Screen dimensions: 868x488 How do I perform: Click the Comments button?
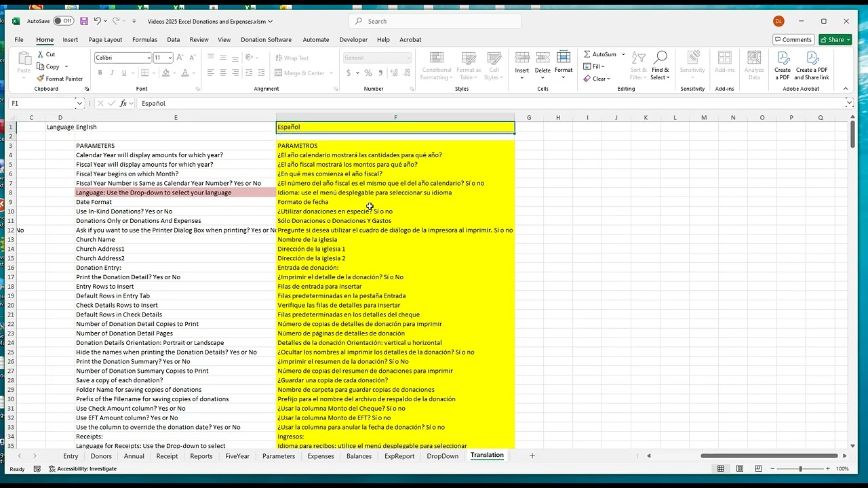click(x=793, y=39)
